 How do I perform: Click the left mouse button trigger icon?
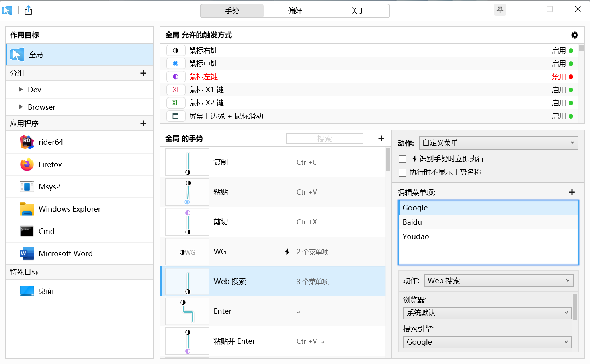pyautogui.click(x=176, y=77)
